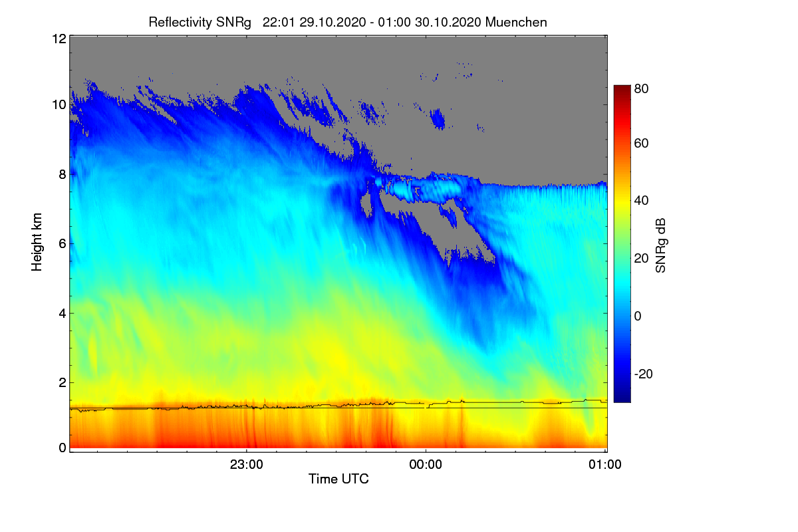Click the height axis label 4

[x=62, y=313]
